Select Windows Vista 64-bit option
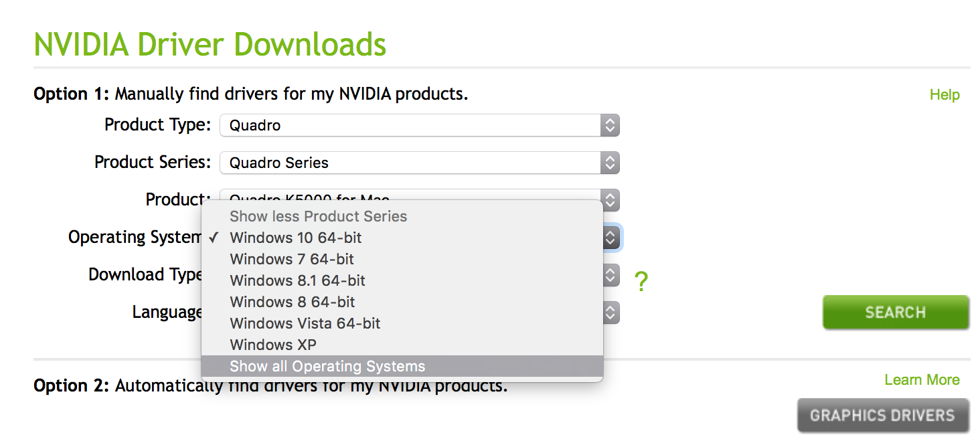 click(x=305, y=323)
